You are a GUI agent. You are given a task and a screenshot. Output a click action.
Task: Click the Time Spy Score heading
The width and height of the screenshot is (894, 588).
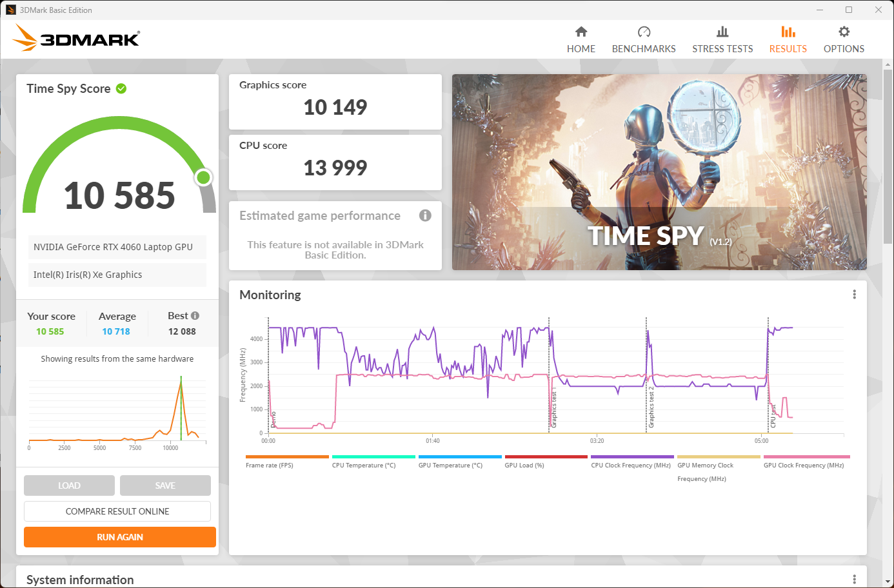(68, 88)
